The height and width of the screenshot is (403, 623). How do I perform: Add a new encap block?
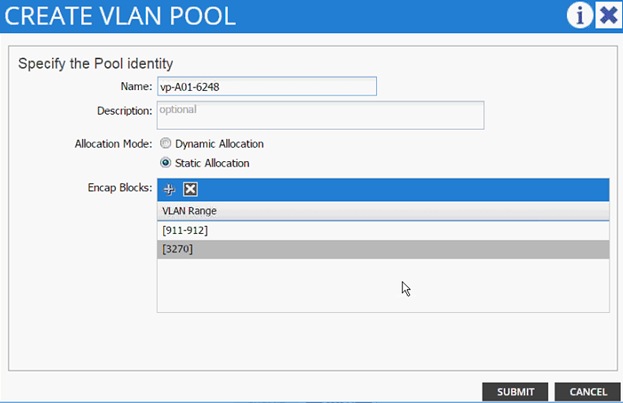point(169,190)
